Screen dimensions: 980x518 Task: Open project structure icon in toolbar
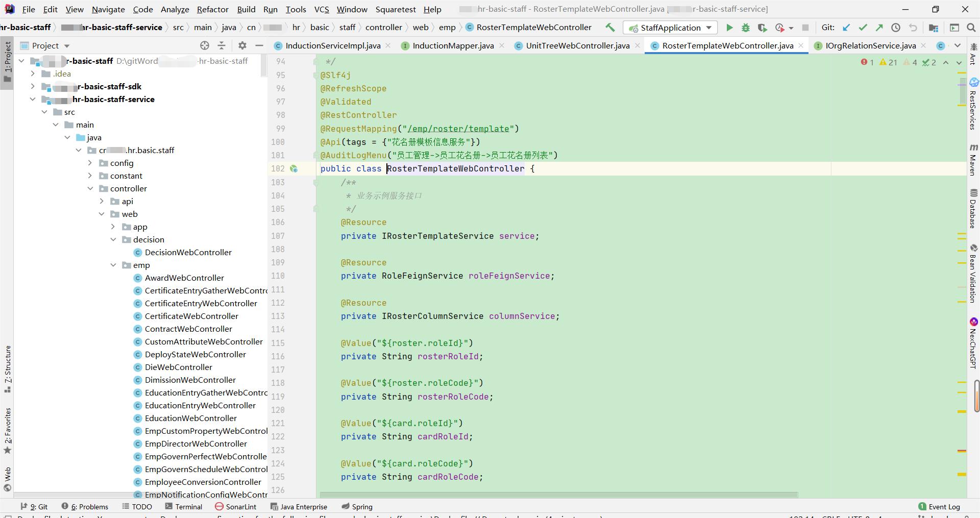(x=934, y=28)
